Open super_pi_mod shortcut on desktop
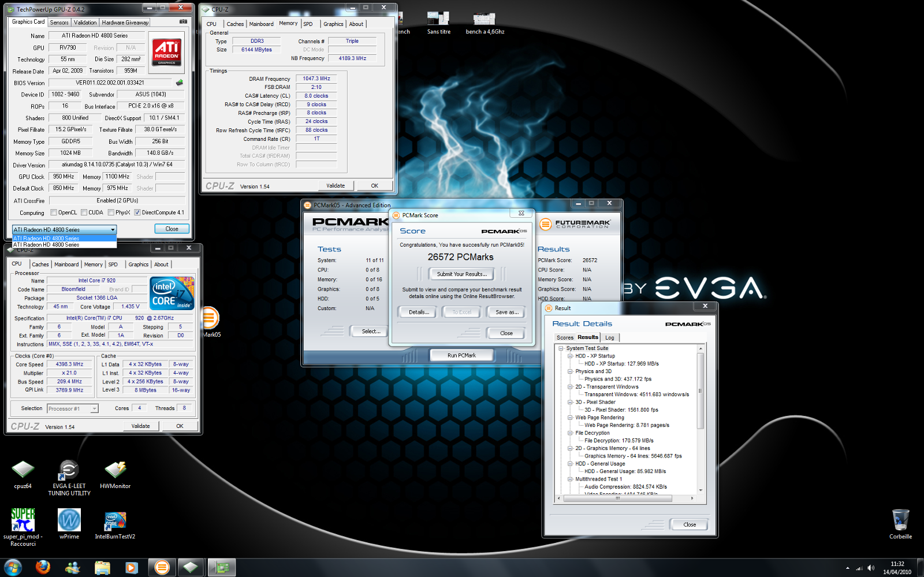Viewport: 924px width, 577px height. click(23, 527)
